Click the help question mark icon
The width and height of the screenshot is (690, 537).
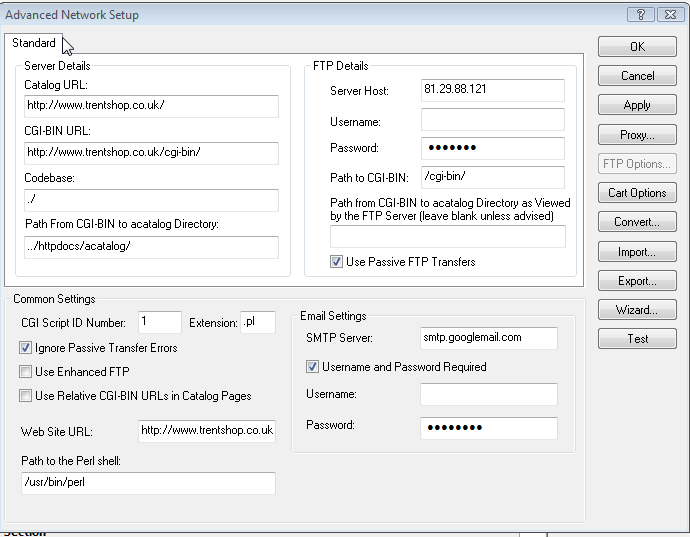(x=640, y=14)
